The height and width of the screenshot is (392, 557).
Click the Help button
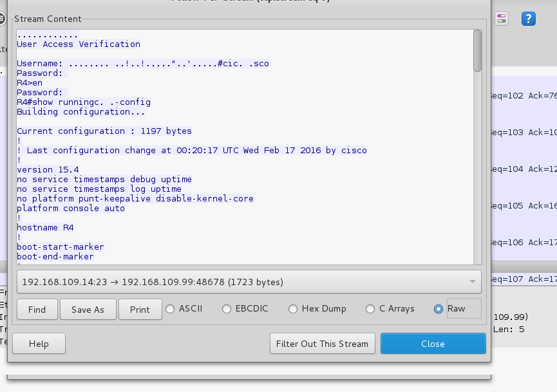tap(39, 344)
